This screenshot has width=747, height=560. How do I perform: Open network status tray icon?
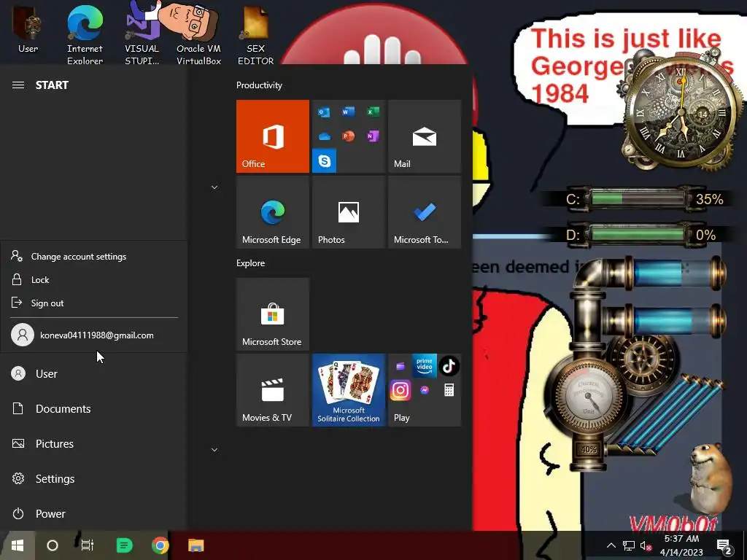[x=629, y=545]
